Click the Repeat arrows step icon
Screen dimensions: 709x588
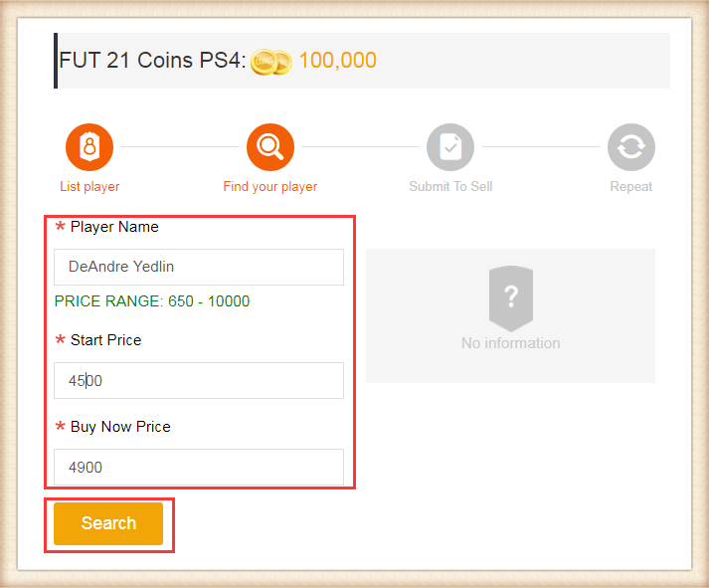coord(631,148)
